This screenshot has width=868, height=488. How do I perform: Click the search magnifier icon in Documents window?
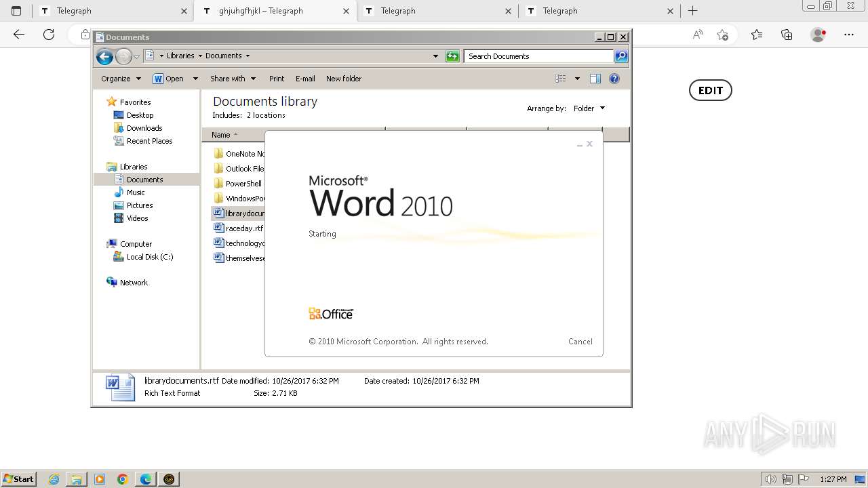[x=621, y=56]
